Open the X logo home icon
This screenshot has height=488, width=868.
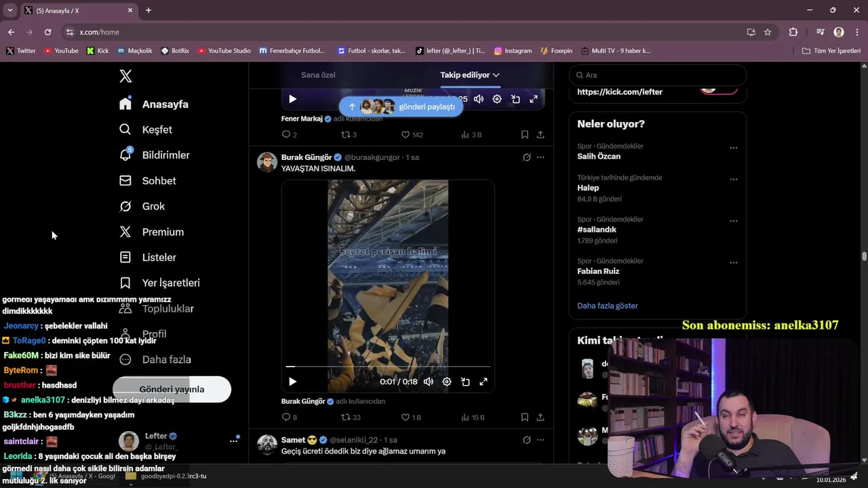click(125, 76)
